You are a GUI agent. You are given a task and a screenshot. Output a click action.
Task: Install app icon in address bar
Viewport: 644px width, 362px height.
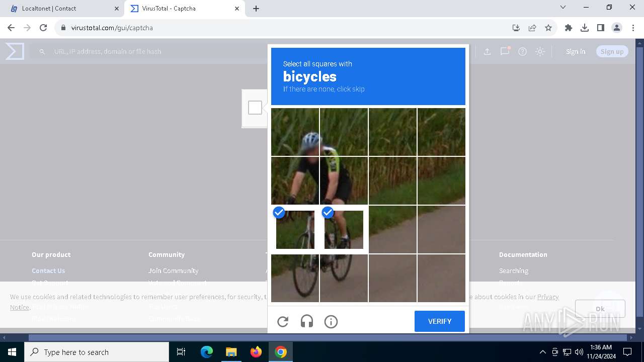click(516, 28)
